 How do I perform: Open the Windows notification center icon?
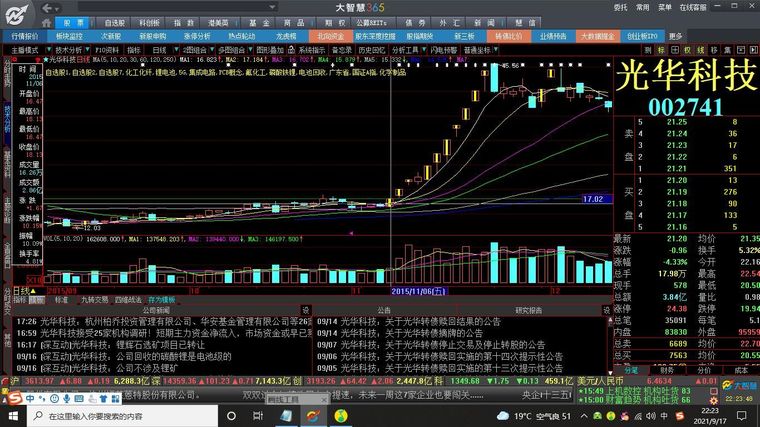coord(741,416)
